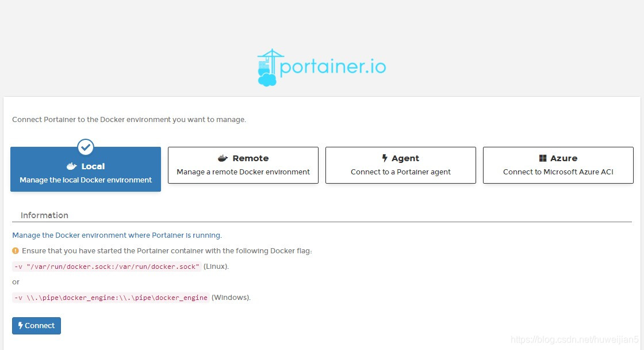The width and height of the screenshot is (644, 350).
Task: Click the '(Windows).' label
Action: tap(231, 298)
